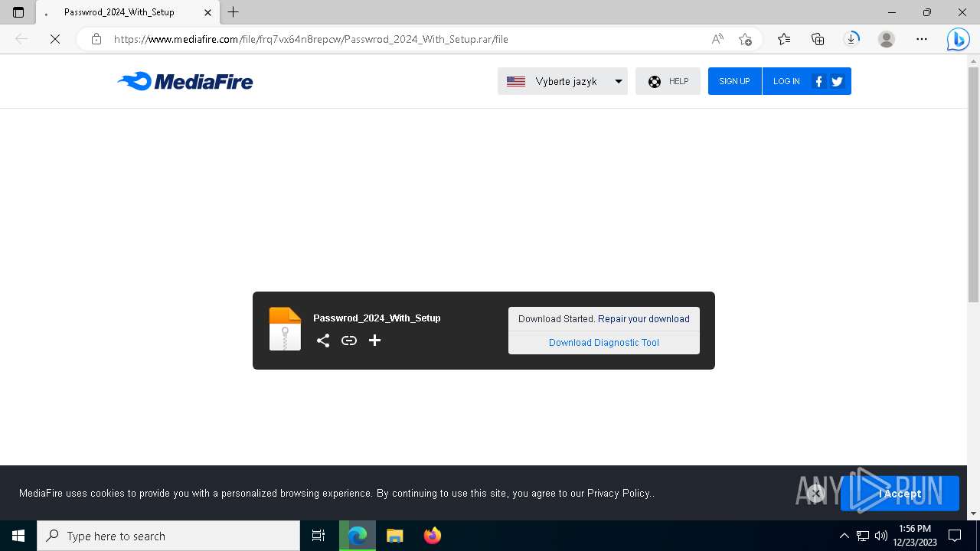This screenshot has height=551, width=980.
Task: Click the HELP lifebuoy button
Action: 668,81
